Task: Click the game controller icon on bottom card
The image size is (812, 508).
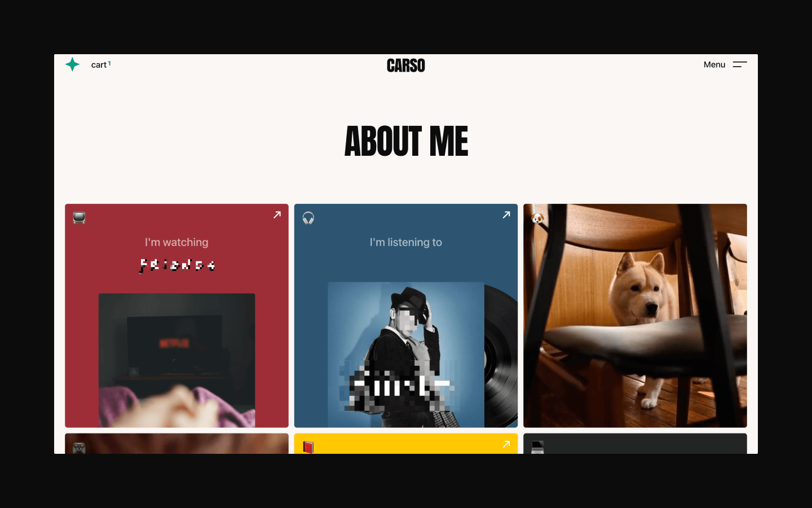Action: [x=79, y=448]
